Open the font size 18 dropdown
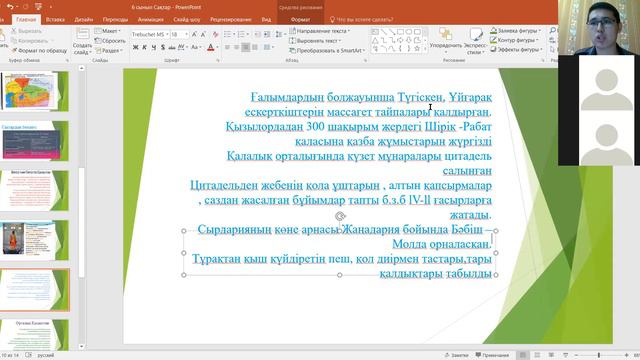Screen dimensions: 640x360 pyautogui.click(x=187, y=34)
